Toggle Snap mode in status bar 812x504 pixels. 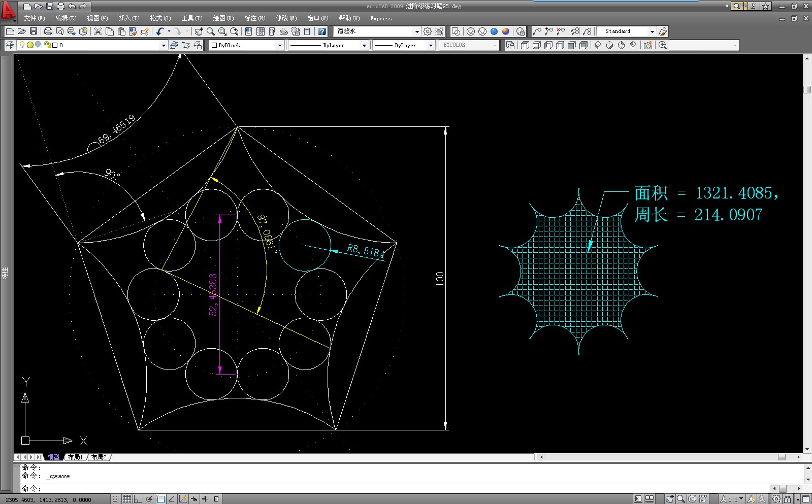(116, 499)
